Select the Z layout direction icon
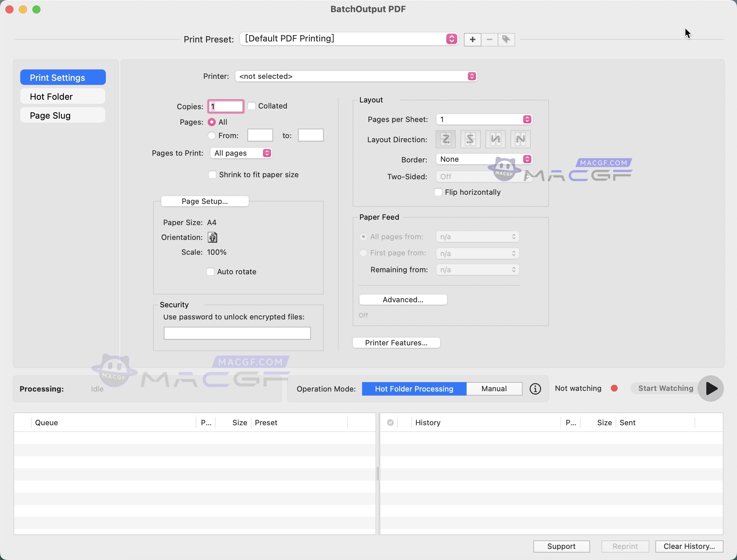Image resolution: width=737 pixels, height=560 pixels. [445, 139]
